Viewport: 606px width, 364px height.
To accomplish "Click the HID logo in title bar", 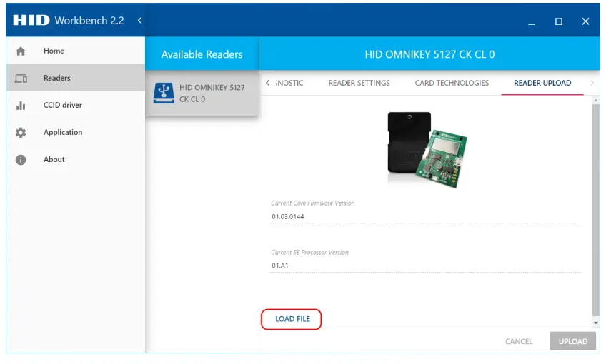I will (31, 20).
